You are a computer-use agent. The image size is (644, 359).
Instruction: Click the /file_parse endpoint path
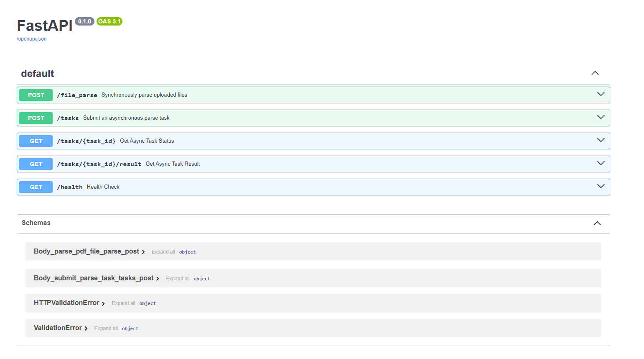(x=77, y=95)
